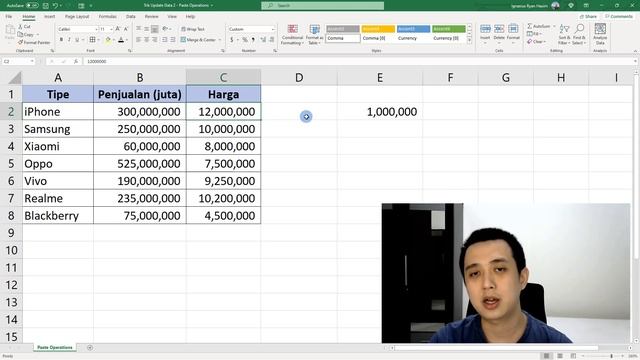Screen dimensions: 640x360
Task: Click the New Sheet plus icon
Action: pyautogui.click(x=90, y=347)
